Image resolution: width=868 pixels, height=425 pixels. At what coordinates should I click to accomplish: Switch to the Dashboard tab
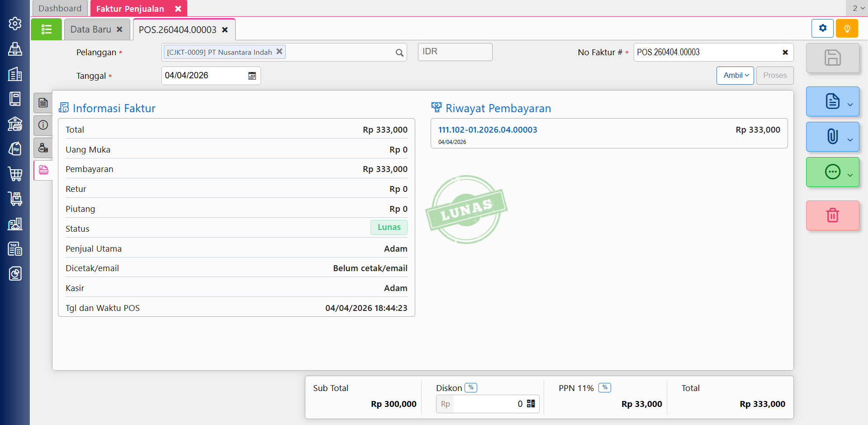(60, 9)
